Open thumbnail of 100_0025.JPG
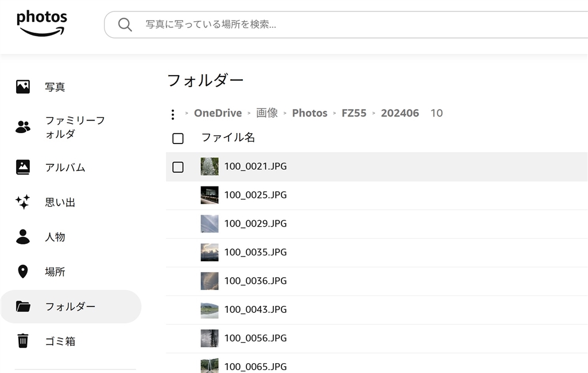This screenshot has width=588, height=373. click(210, 195)
